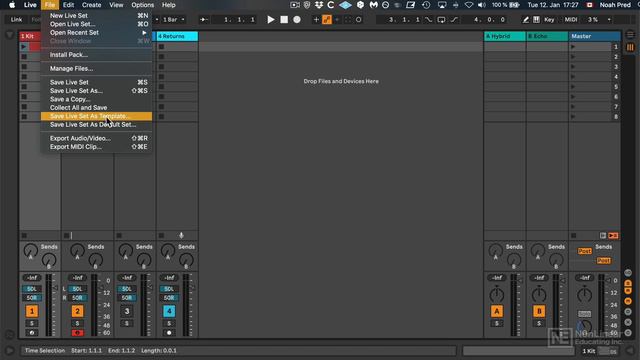Click the Master cue volume knob

(584, 327)
